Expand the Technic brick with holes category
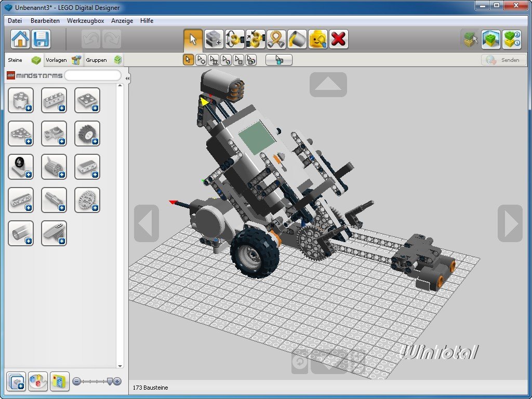 click(54, 100)
